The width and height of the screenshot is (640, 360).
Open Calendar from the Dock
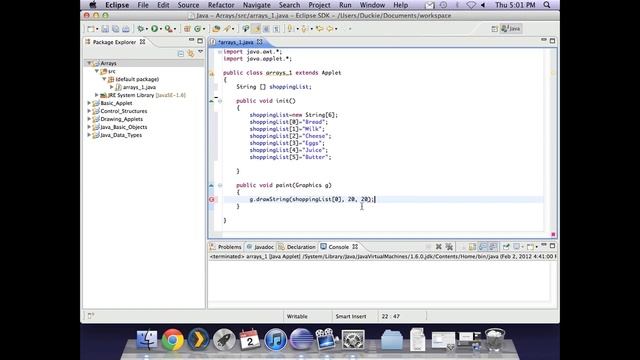(249, 340)
